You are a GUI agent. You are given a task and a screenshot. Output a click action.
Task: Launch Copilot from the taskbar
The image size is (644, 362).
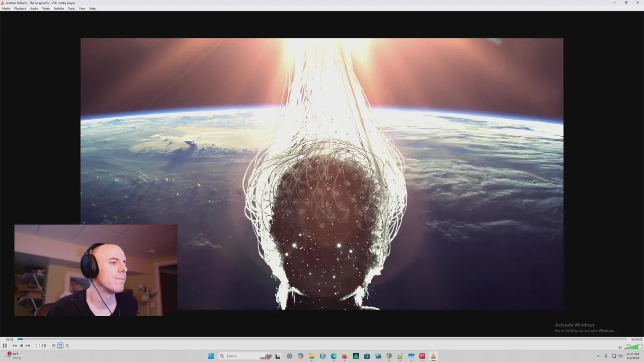[x=301, y=356]
